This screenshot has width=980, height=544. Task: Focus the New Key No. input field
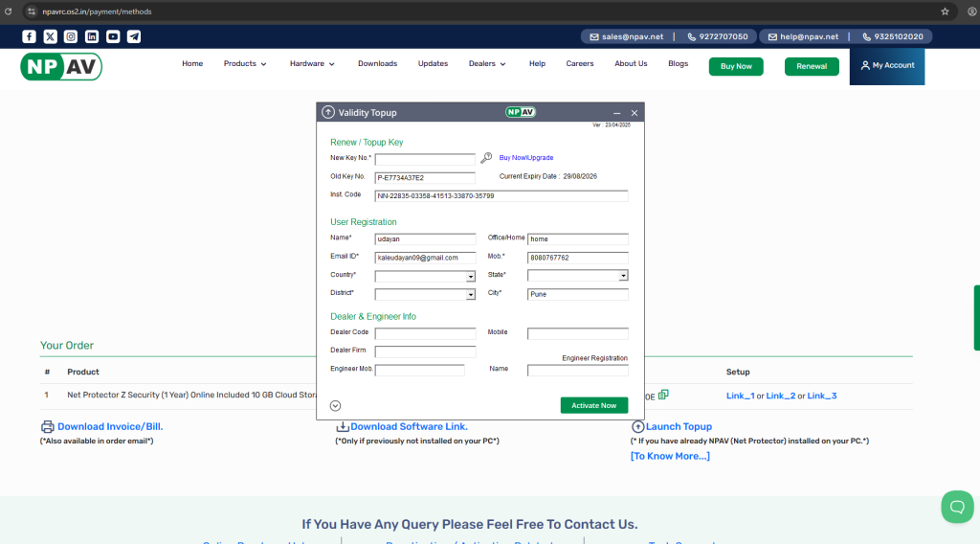click(x=425, y=159)
